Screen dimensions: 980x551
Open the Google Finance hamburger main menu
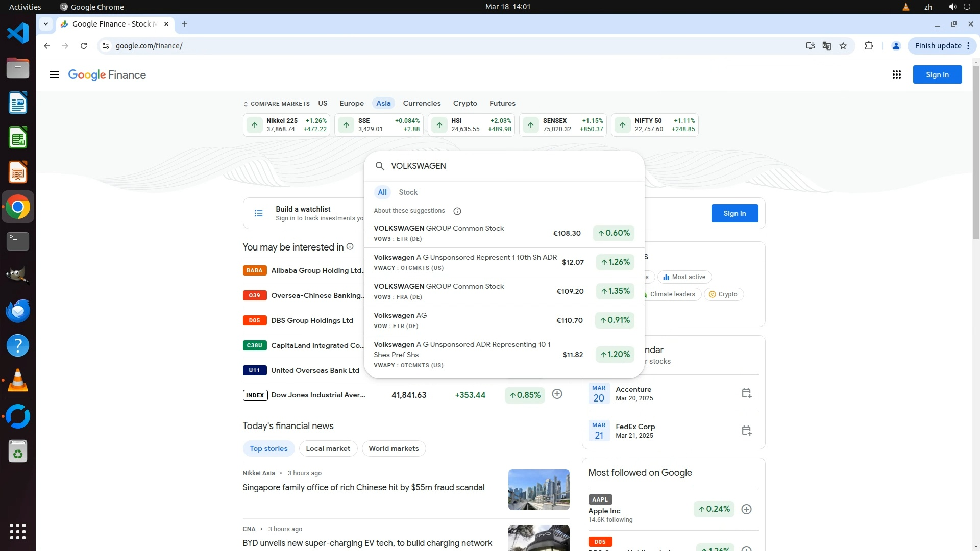coord(54,75)
